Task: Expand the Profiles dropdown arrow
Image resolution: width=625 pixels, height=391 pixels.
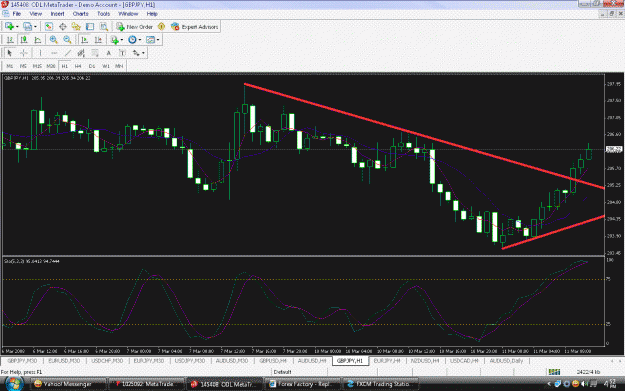Action: pos(35,27)
